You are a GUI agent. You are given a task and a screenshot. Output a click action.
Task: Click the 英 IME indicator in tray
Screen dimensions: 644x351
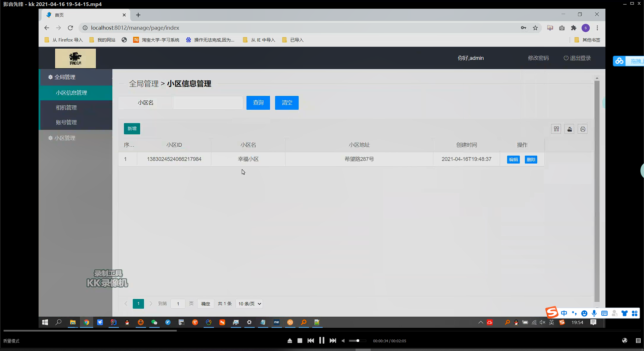(x=551, y=322)
